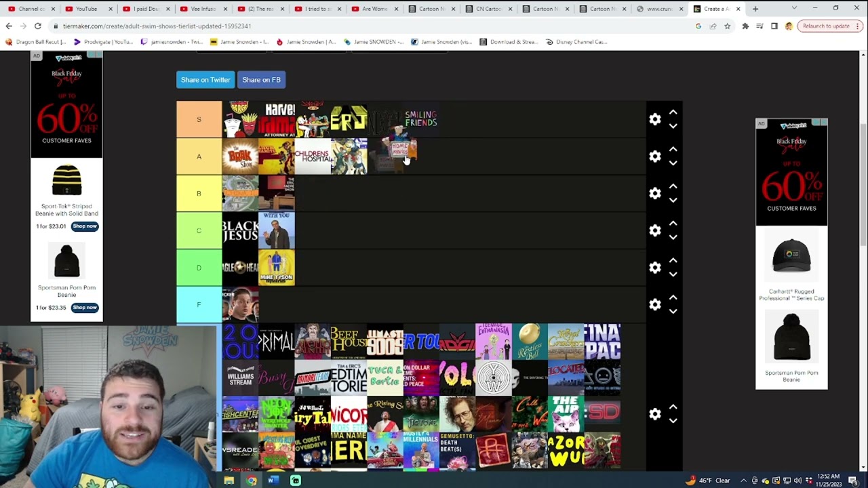Pick Tuca & Bertie image from unranked pool
Image resolution: width=868 pixels, height=488 pixels.
point(385,378)
